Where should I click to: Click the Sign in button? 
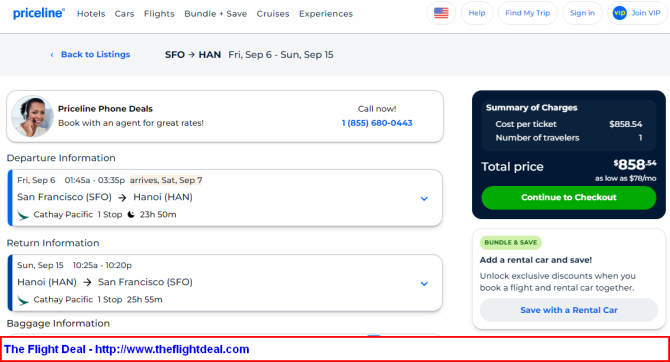pos(582,13)
